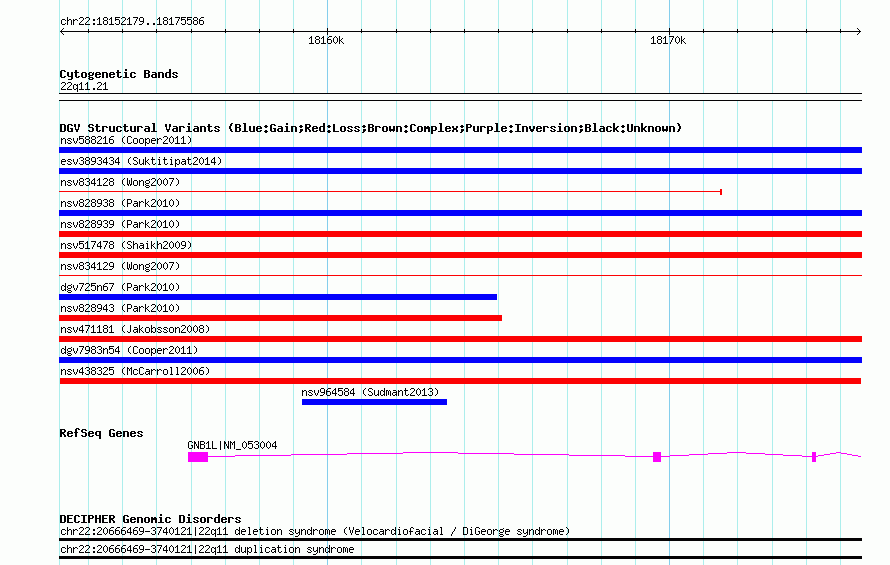Click the chr22:18152179..18175586 region label

click(x=132, y=21)
